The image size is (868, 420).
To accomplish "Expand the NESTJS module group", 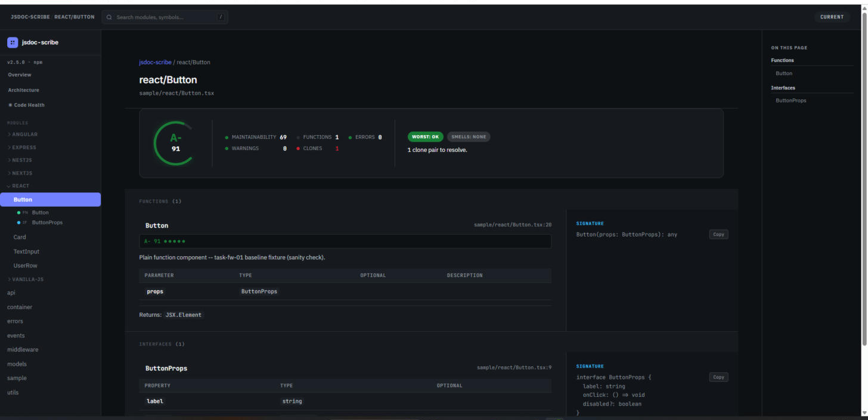I will (20, 160).
